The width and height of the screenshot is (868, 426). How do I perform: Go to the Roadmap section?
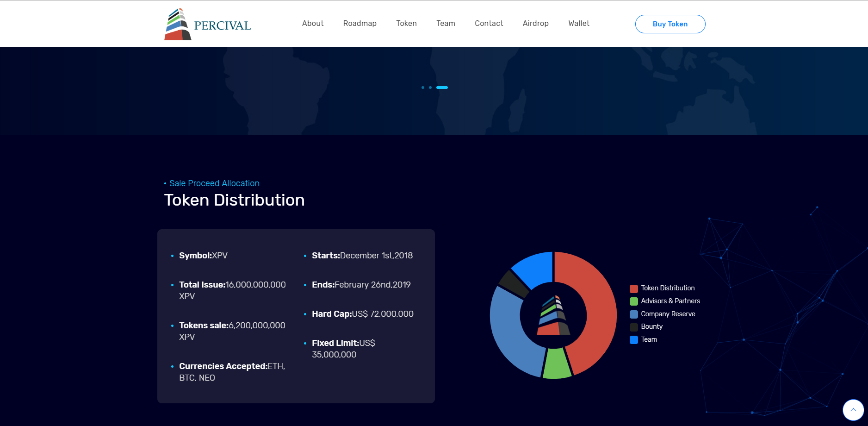[x=360, y=23]
